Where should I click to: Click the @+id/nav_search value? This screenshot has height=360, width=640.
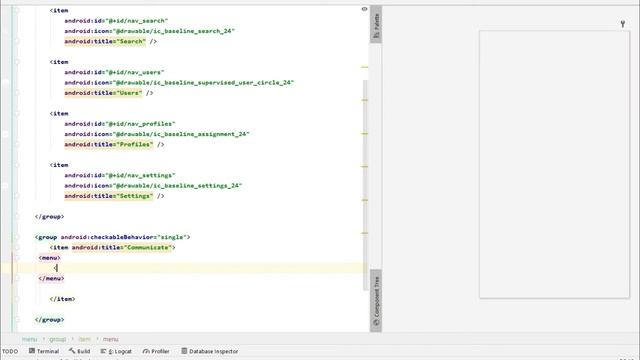[x=137, y=21]
